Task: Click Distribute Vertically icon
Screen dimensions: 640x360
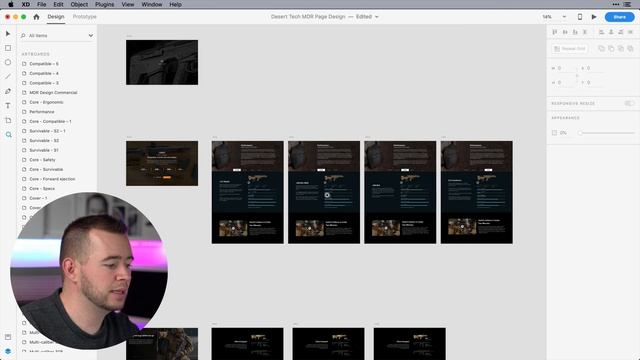Action: [585, 32]
